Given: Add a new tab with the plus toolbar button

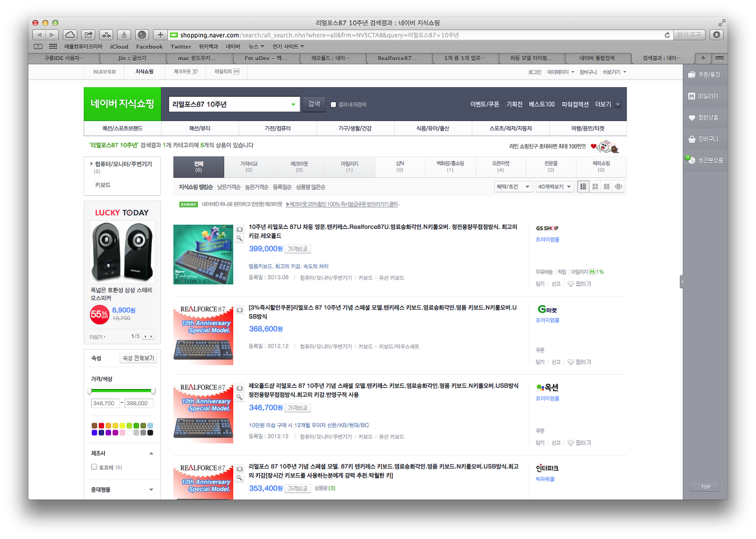Looking at the screenshot, I should (160, 35).
